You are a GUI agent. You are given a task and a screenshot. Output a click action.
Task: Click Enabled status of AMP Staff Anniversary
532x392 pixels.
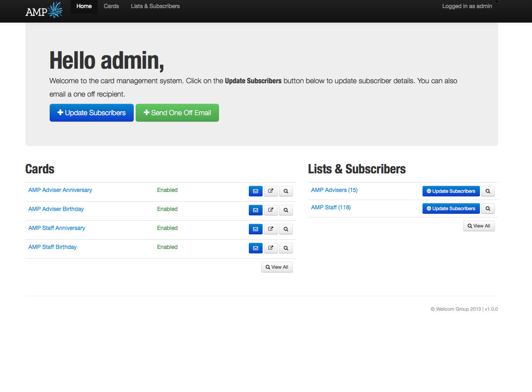coord(167,228)
